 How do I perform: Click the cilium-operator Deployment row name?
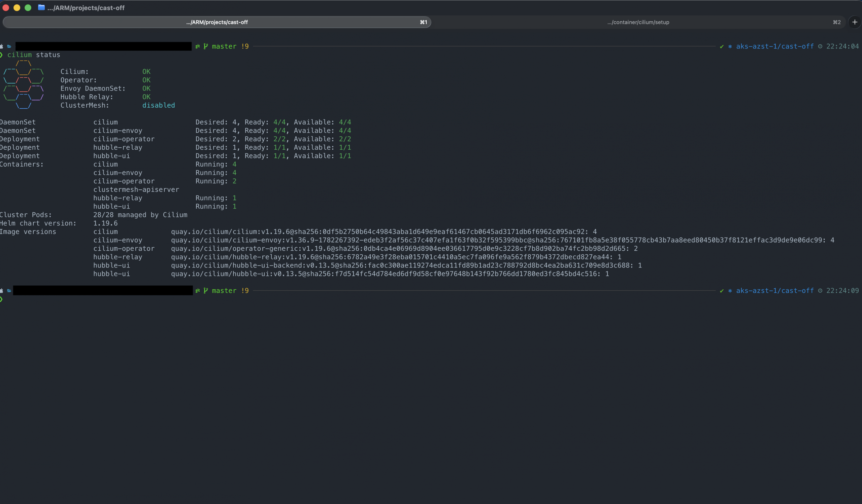point(124,139)
